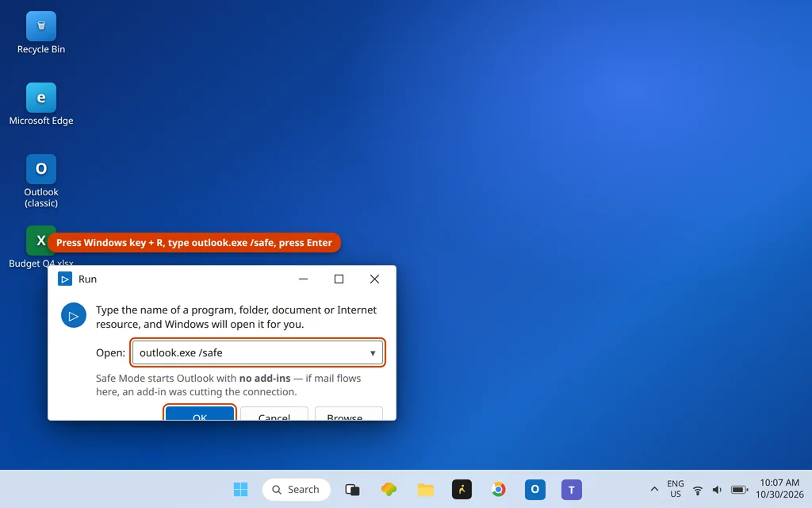The image size is (812, 508).
Task: Click the 'Type the name of a program' description
Action: tap(236, 317)
